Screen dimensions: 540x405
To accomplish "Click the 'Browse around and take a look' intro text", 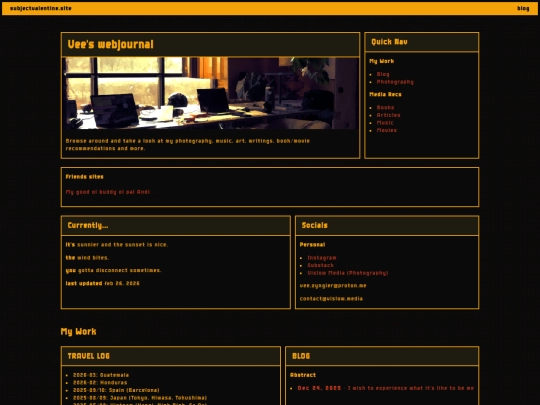I will pos(188,145).
